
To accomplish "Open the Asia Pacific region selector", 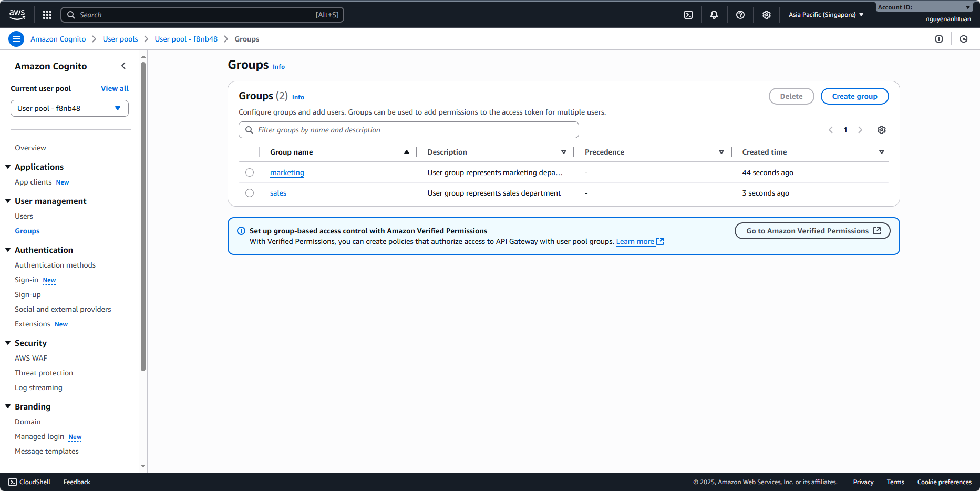I will coord(826,15).
